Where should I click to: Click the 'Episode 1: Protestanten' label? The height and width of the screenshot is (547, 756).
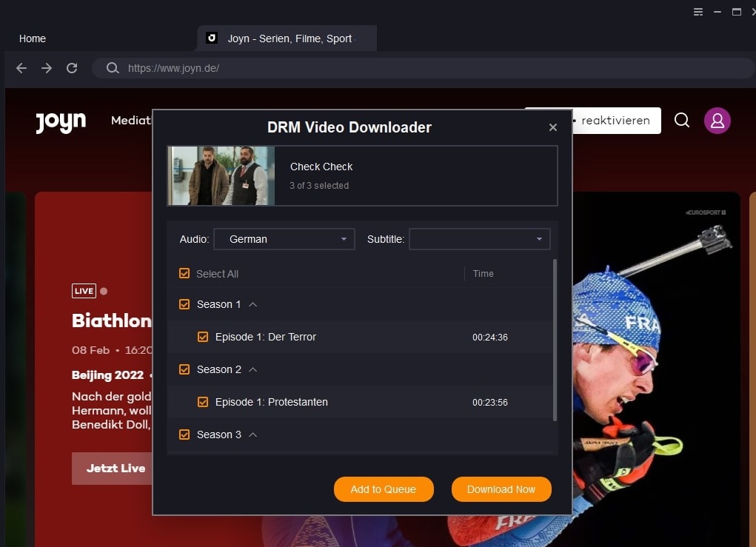[272, 402]
